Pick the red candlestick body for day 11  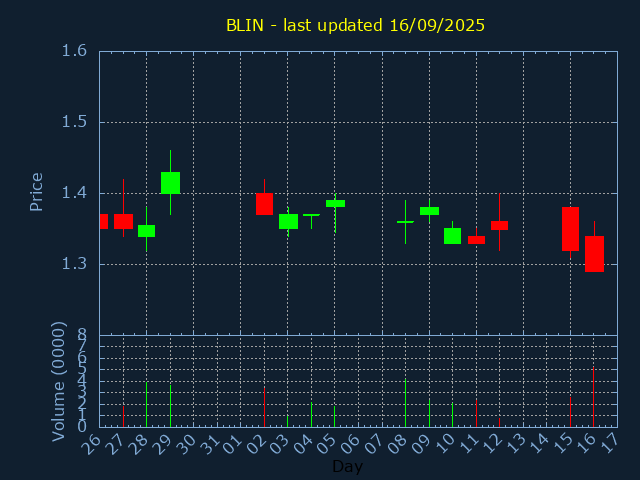coord(476,240)
